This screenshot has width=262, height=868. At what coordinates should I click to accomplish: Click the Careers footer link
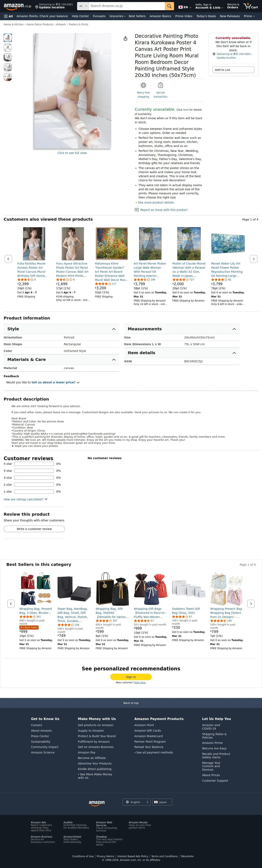click(x=36, y=725)
